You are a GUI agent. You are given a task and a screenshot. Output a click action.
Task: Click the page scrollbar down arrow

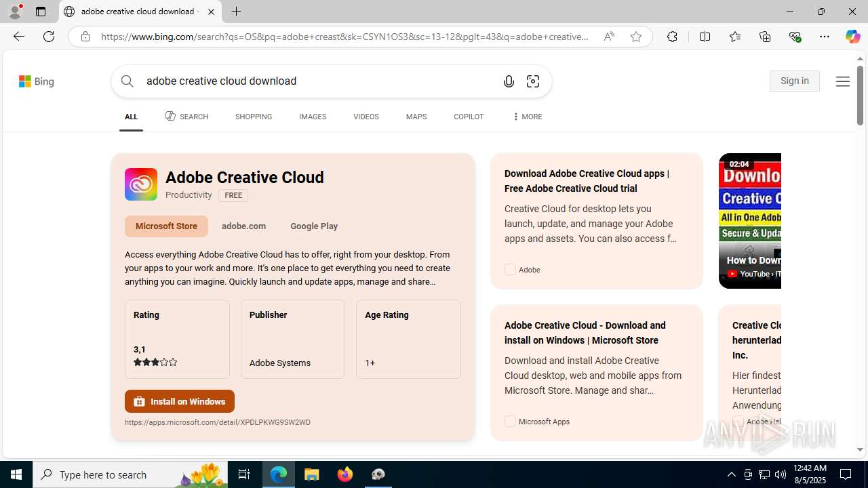click(860, 449)
